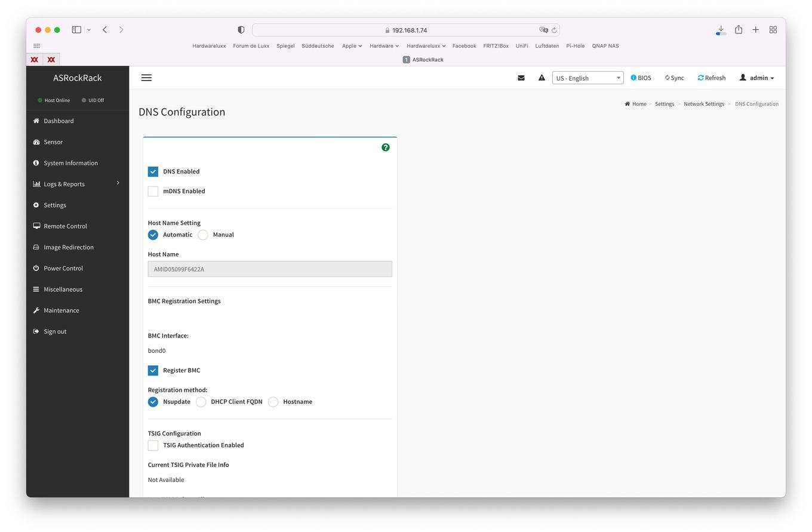This screenshot has width=812, height=532.
Task: Enable TSIG Authentication checkbox
Action: pos(153,445)
